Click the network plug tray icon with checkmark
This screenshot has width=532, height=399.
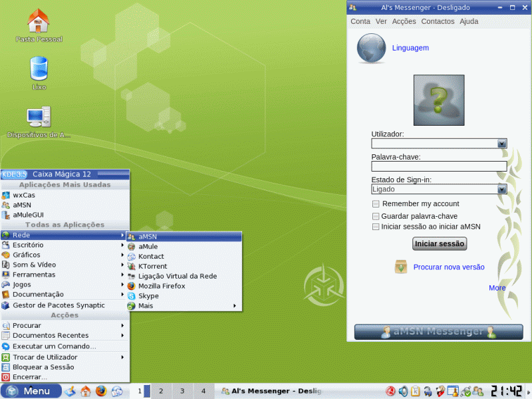(x=466, y=391)
